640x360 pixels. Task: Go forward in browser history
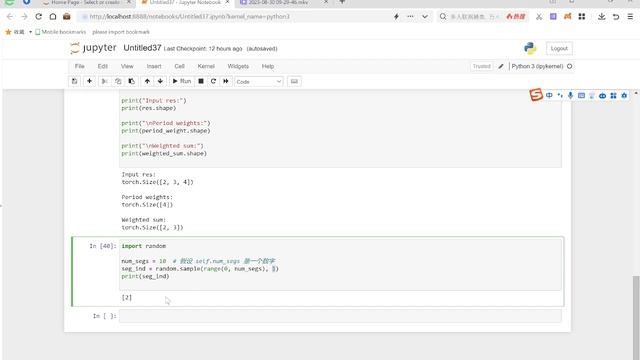click(24, 16)
